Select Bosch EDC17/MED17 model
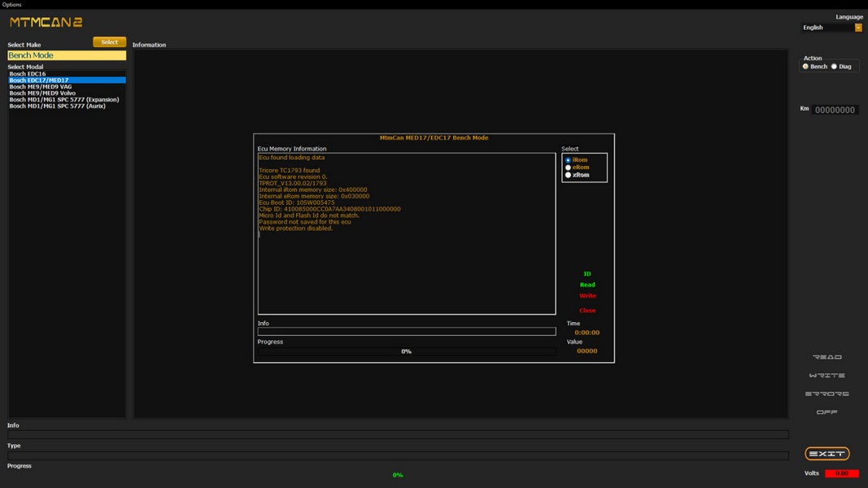The height and width of the screenshot is (488, 868). click(67, 81)
